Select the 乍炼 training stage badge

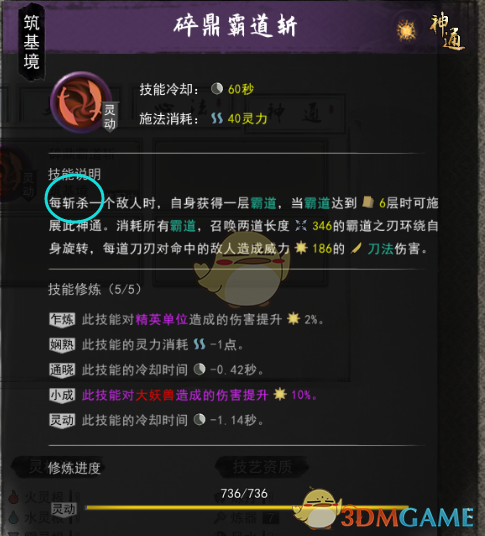tap(62, 320)
